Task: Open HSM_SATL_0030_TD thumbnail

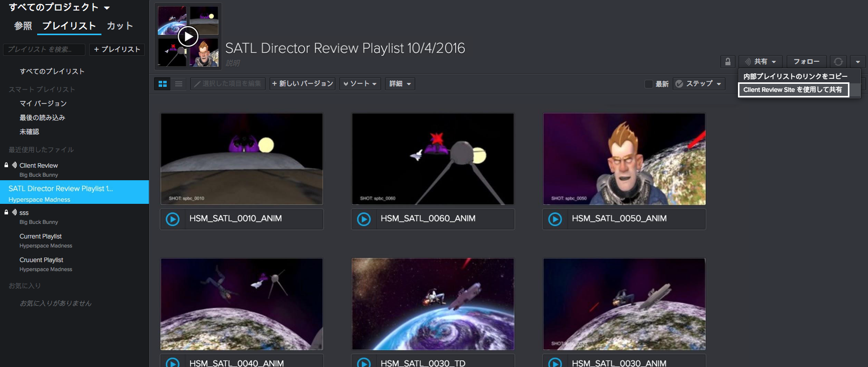Action: (433, 304)
